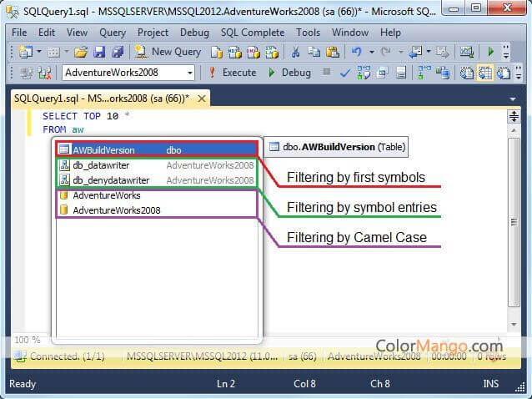532x399 pixels.
Task: Toggle Results to Text mode
Action: tap(466, 73)
